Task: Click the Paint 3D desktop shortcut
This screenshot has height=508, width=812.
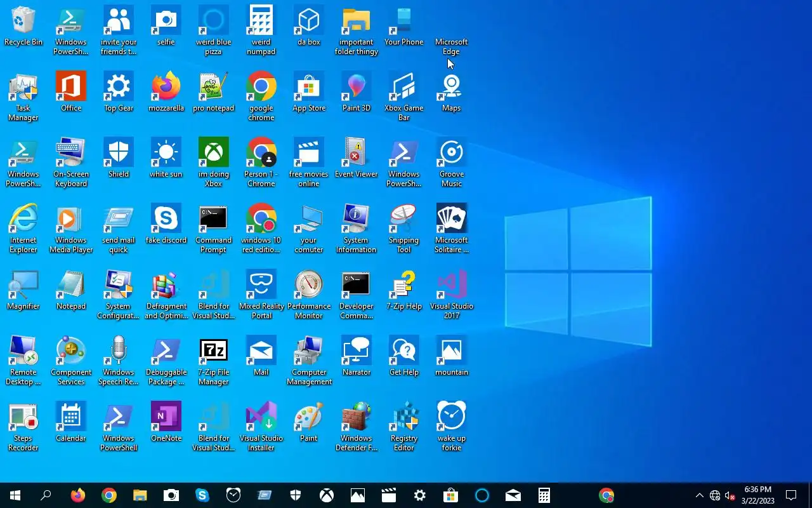Action: coord(357,92)
